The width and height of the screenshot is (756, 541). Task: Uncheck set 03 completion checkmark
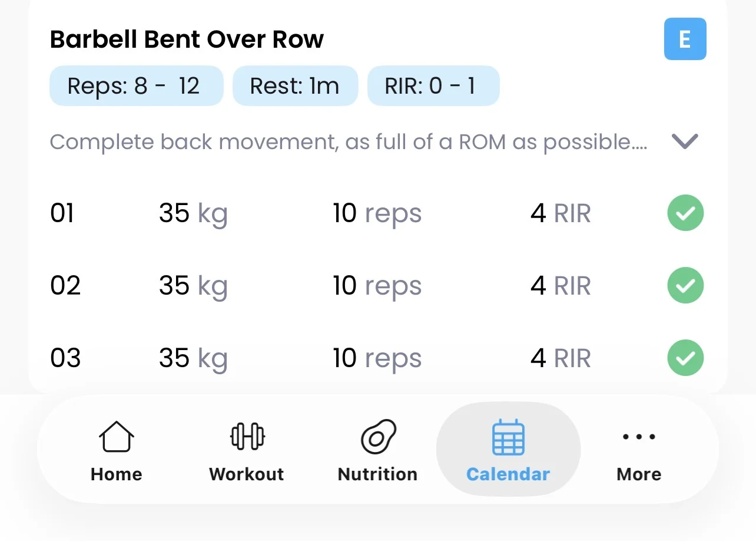685,358
